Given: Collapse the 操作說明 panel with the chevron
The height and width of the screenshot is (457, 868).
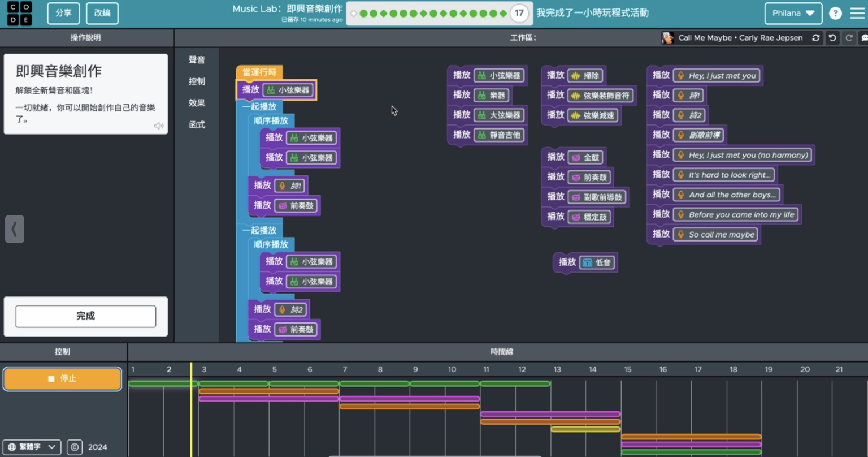Looking at the screenshot, I should [x=15, y=228].
